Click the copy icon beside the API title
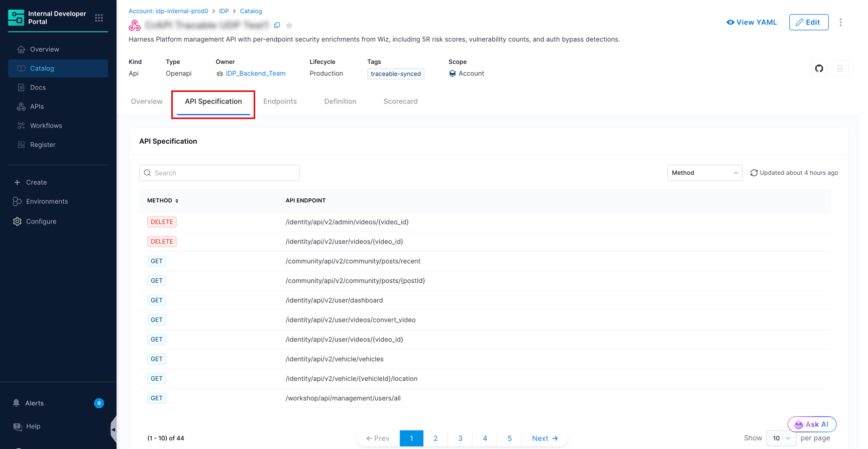Image resolution: width=868 pixels, height=449 pixels. [277, 25]
